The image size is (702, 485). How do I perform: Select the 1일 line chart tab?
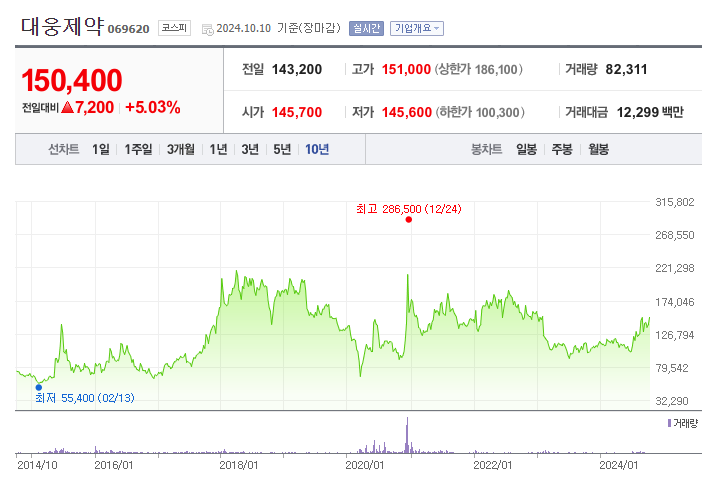tap(101, 149)
